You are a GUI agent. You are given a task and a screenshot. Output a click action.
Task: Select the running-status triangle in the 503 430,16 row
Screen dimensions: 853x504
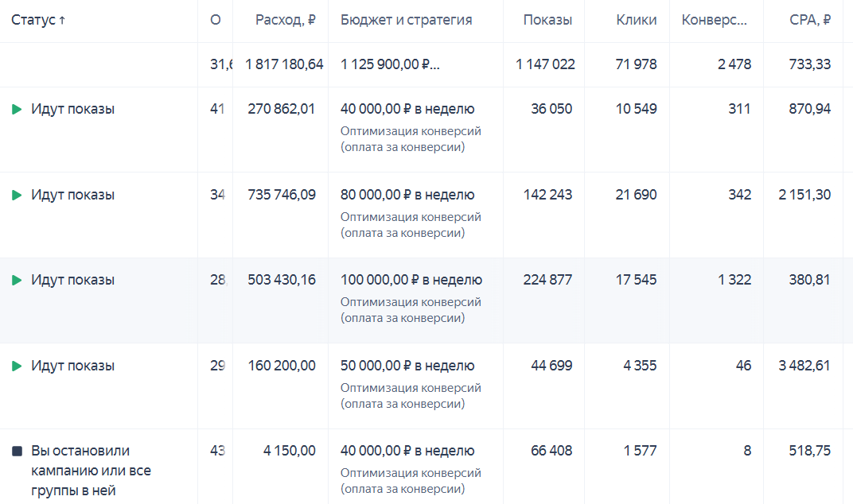tap(17, 281)
